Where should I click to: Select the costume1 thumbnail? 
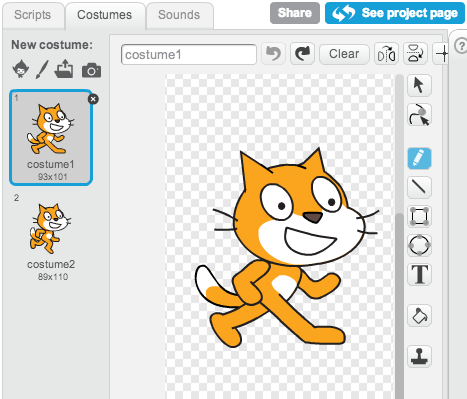pos(51,137)
